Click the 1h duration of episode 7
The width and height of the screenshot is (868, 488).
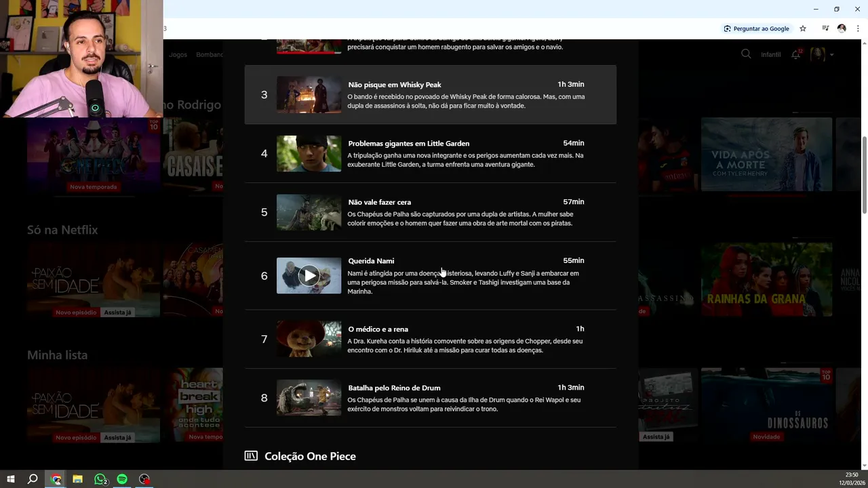tap(580, 329)
